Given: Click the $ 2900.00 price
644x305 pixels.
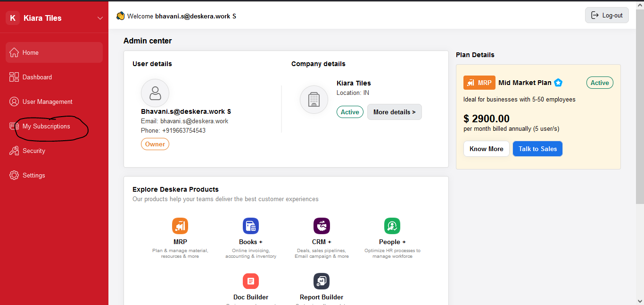Looking at the screenshot, I should [x=487, y=119].
